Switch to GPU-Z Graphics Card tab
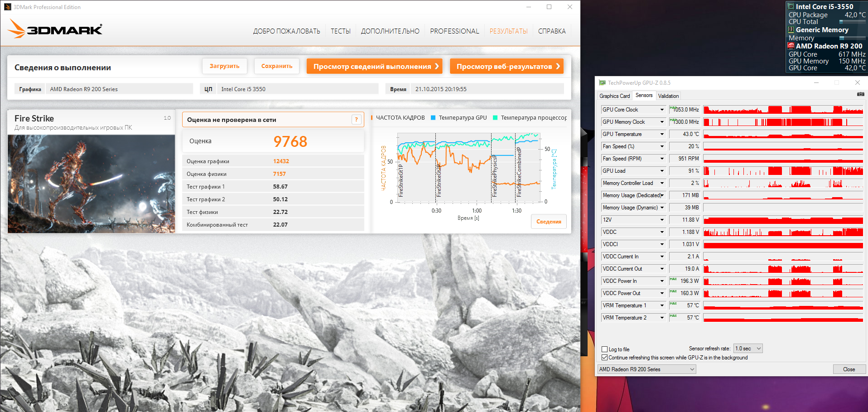Image resolution: width=868 pixels, height=412 pixels. (614, 96)
